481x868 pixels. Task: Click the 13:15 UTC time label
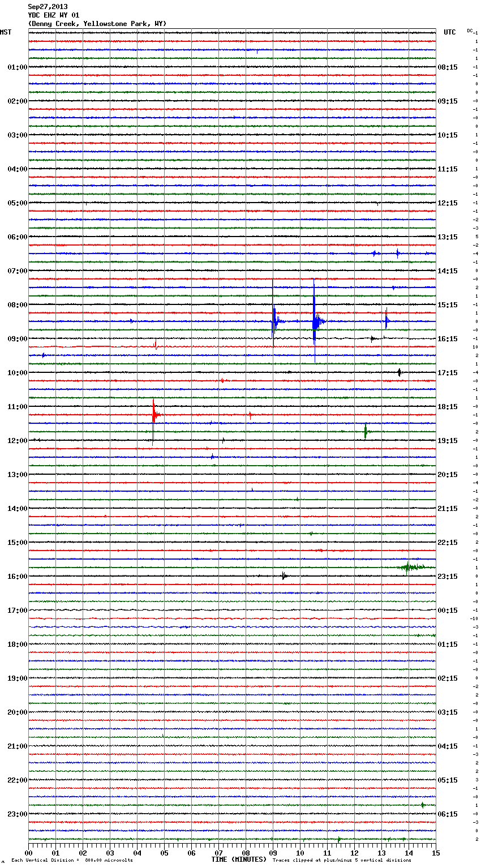448,237
